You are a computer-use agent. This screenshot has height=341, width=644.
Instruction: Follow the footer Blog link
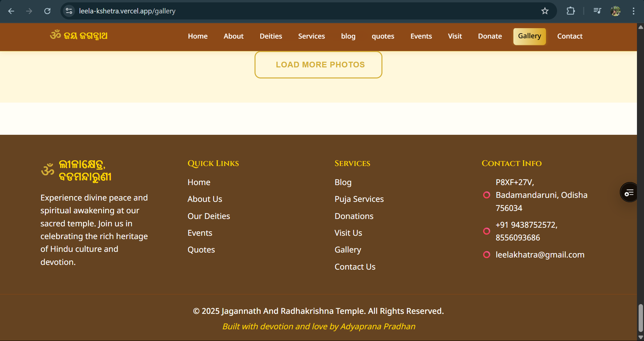[343, 182]
